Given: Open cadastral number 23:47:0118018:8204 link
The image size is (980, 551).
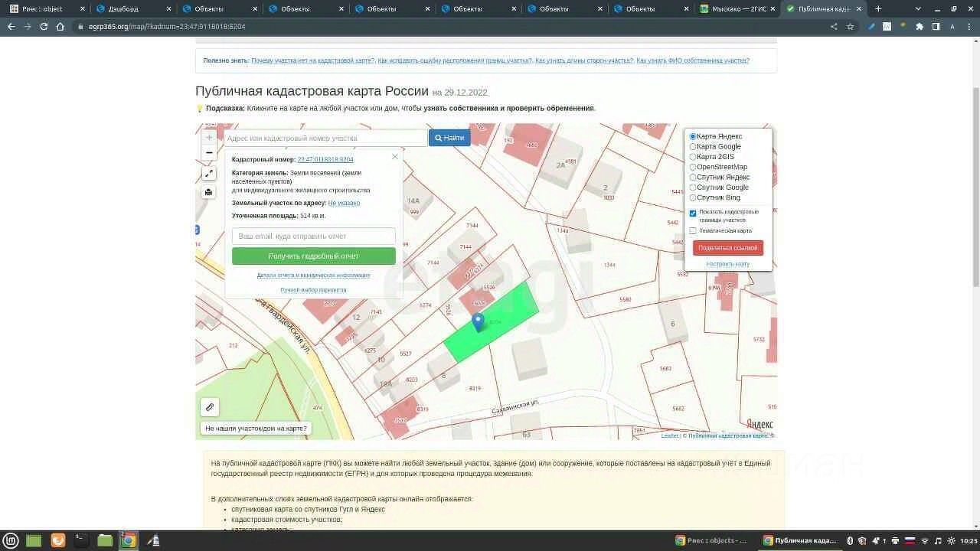Looking at the screenshot, I should 325,159.
